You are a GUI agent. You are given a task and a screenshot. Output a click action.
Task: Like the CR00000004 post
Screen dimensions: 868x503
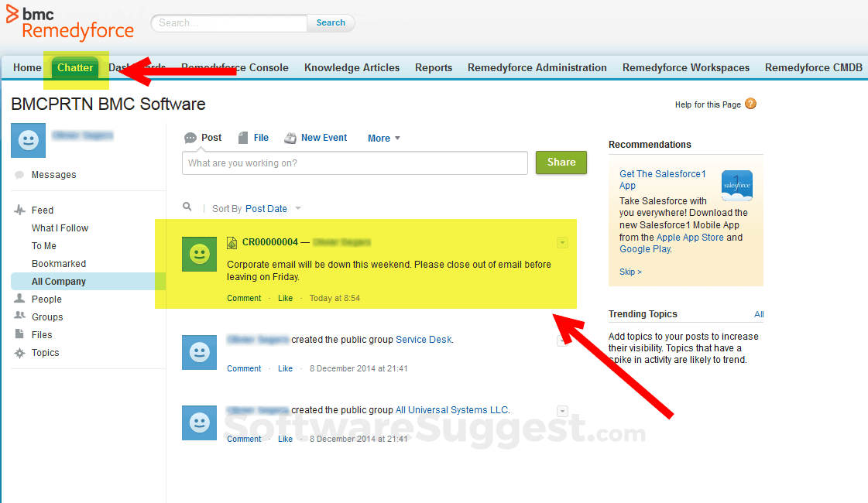point(285,298)
